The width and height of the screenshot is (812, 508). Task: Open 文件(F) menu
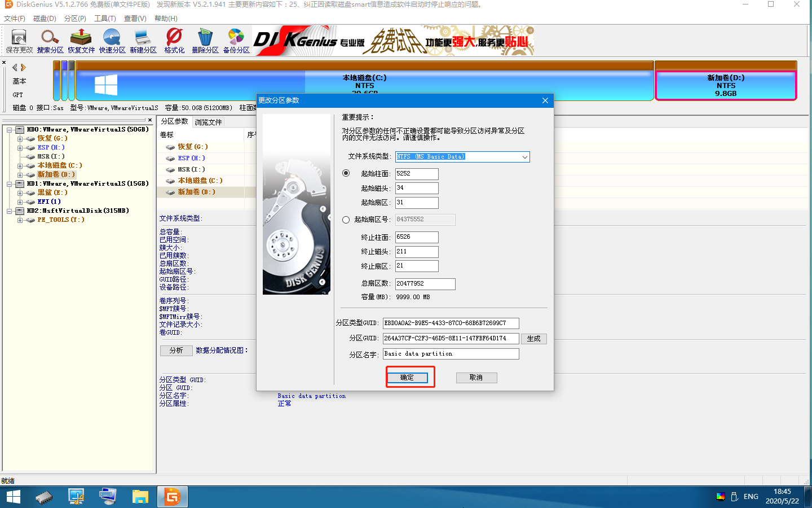coord(15,19)
